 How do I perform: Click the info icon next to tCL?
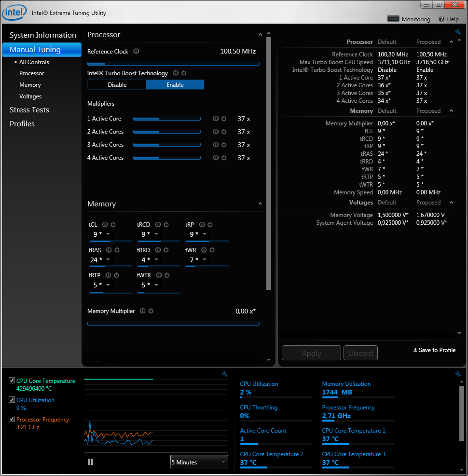tap(105, 225)
